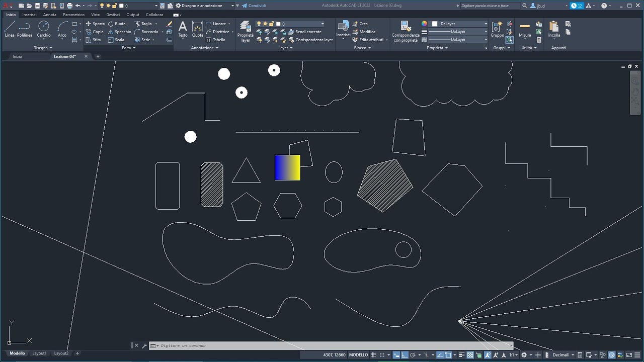
Task: Activate the Sposta move command
Action: pyautogui.click(x=95, y=24)
